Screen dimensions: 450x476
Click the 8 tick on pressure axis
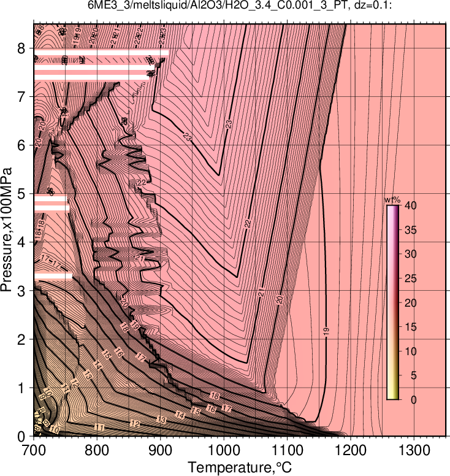pyautogui.click(x=21, y=48)
